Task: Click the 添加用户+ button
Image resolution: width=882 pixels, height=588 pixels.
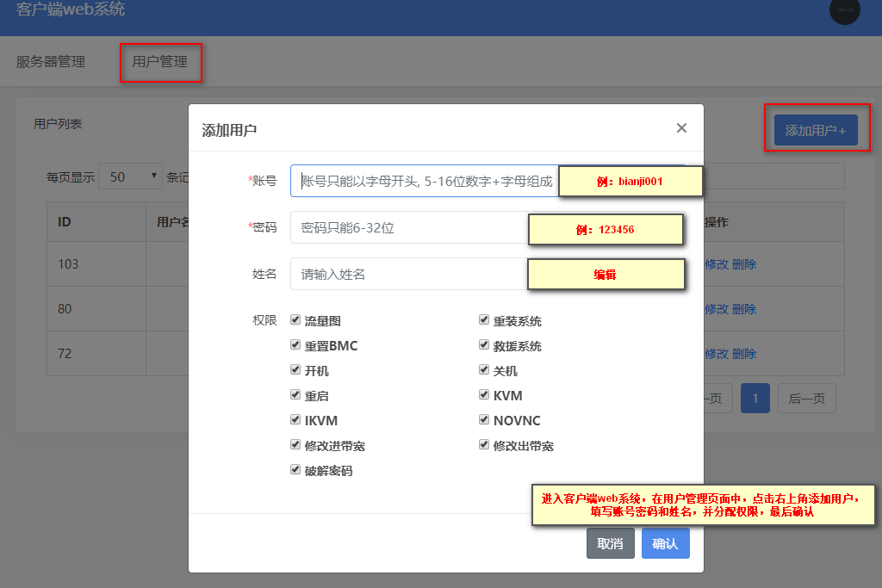Action: [x=816, y=130]
